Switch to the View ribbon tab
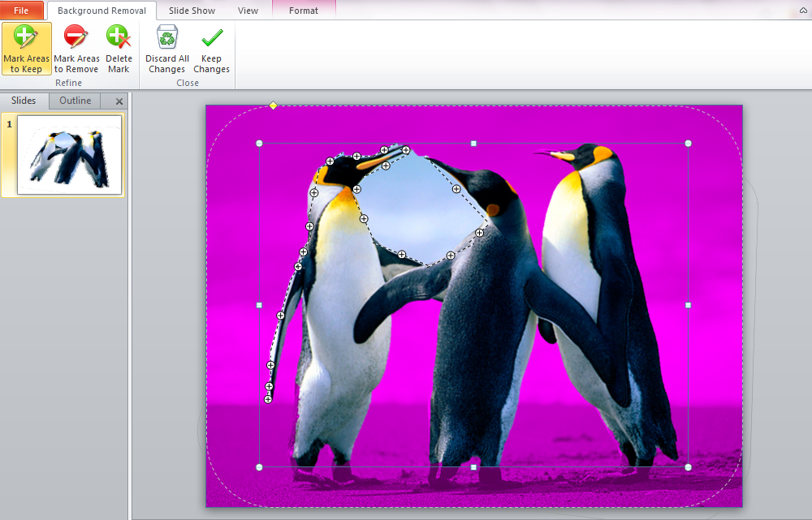The height and width of the screenshot is (520, 812). pos(248,11)
